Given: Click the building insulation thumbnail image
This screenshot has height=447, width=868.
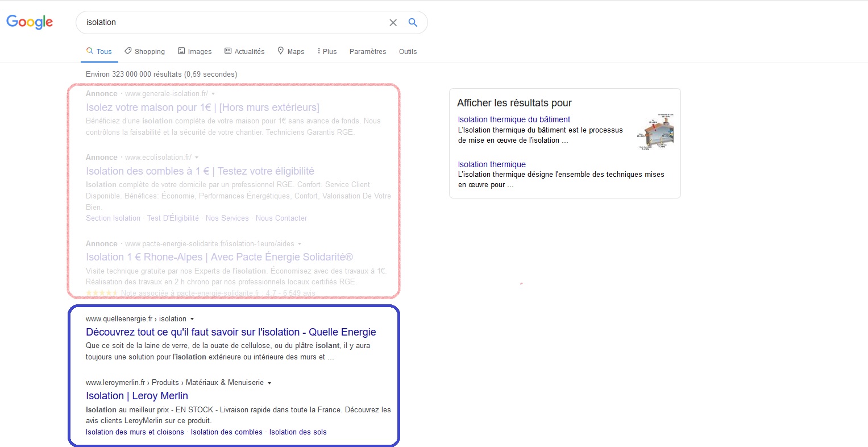Looking at the screenshot, I should (655, 131).
